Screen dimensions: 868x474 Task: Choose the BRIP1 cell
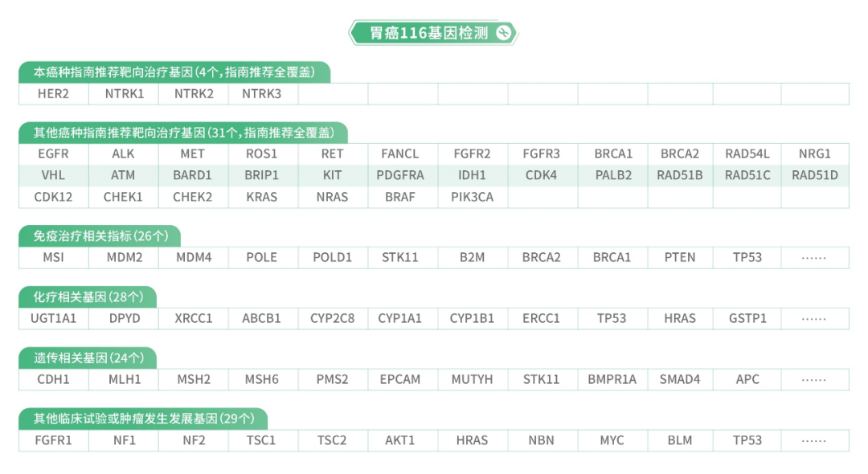(x=264, y=175)
